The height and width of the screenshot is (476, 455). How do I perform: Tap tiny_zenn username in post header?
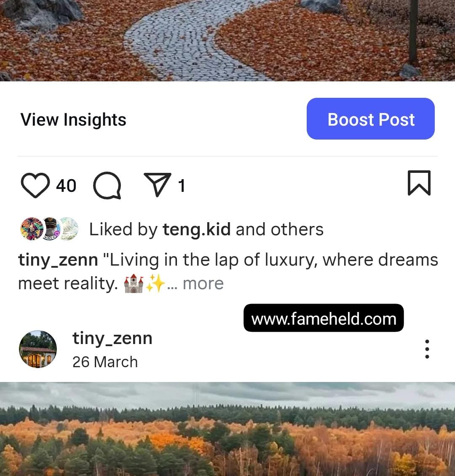click(112, 338)
